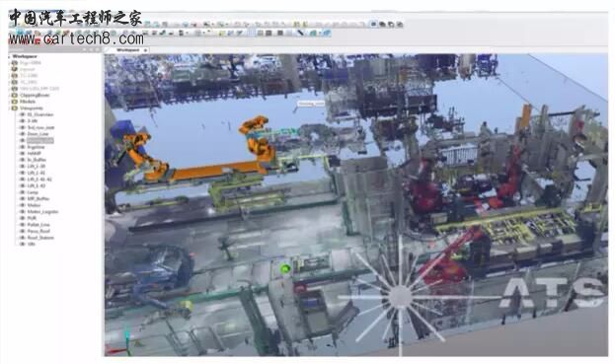Collapse the Viewpoints folder
The height and width of the screenshot is (364, 615).
pos(10,109)
